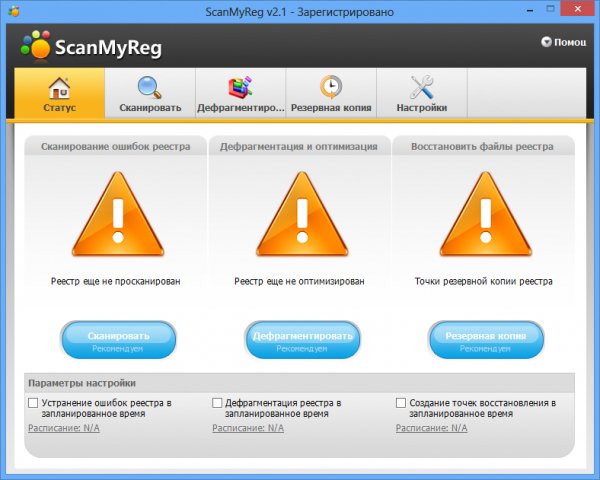This screenshot has height=480, width=600.
Task: Enable 'Дефрагментация реестра' scheduled checkbox
Action: [x=217, y=403]
